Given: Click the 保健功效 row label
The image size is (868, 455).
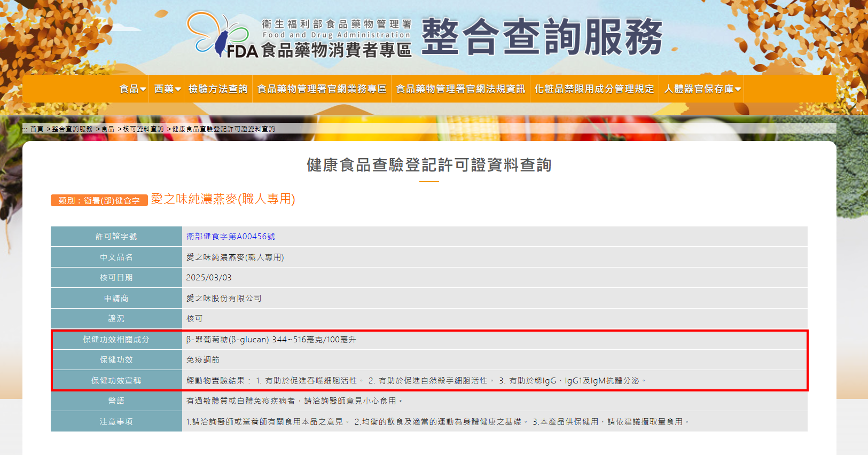Looking at the screenshot, I should [x=116, y=360].
